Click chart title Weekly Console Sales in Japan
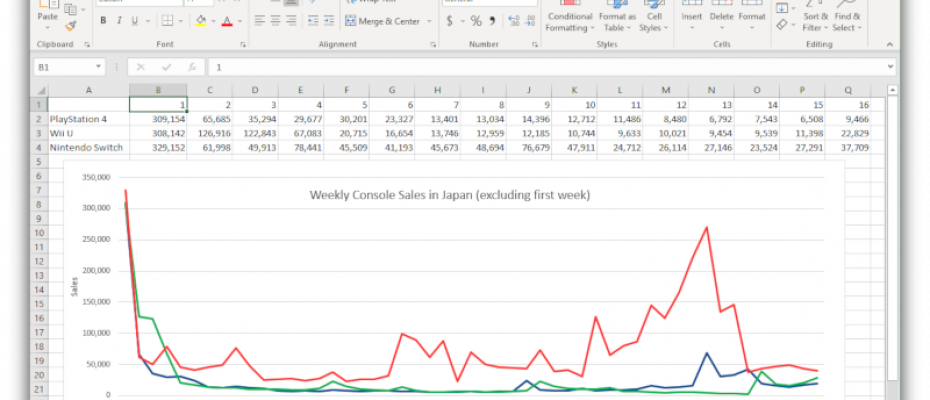The width and height of the screenshot is (930, 400). (450, 195)
